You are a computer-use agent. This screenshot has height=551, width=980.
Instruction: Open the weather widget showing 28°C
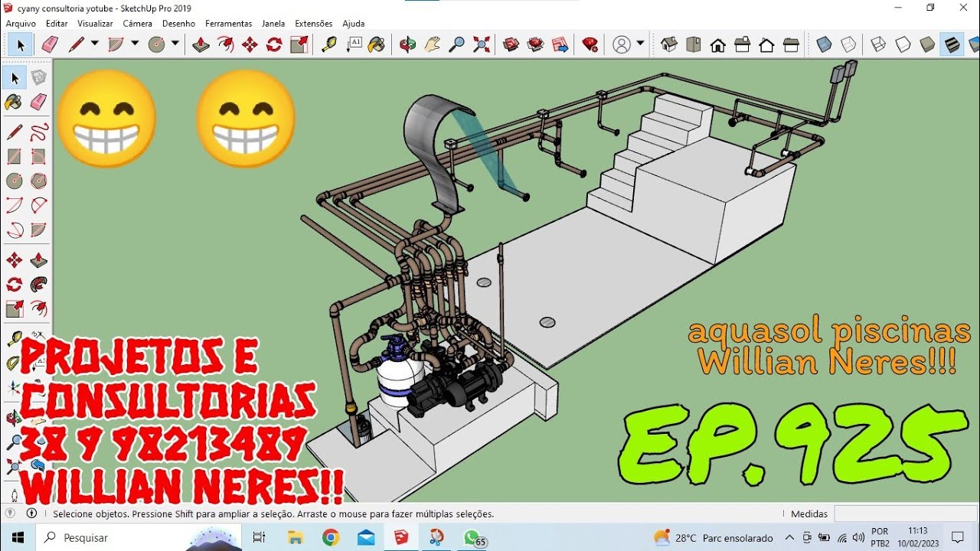coord(713,538)
